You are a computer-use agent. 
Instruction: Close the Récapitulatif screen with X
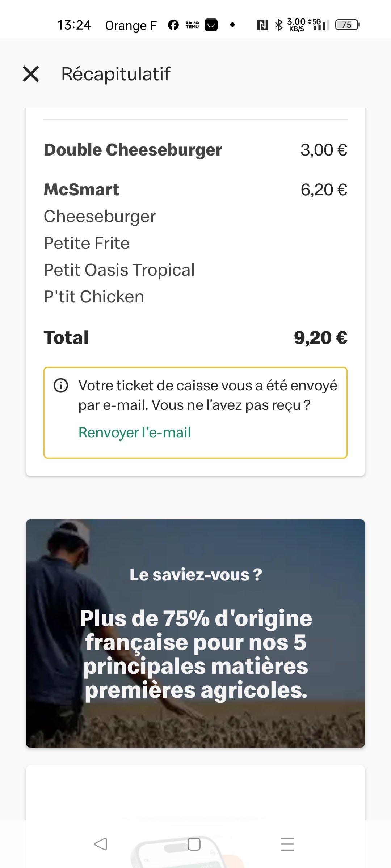point(31,74)
